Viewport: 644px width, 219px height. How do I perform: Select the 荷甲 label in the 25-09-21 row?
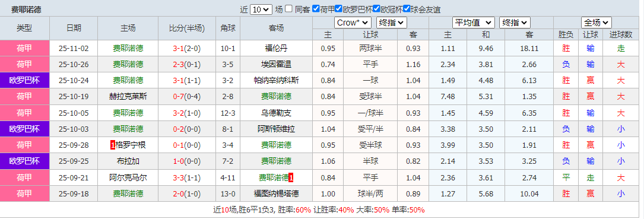tap(25, 177)
